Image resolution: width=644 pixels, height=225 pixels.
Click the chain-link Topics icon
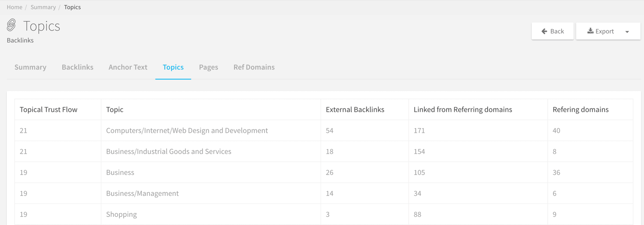point(12,25)
